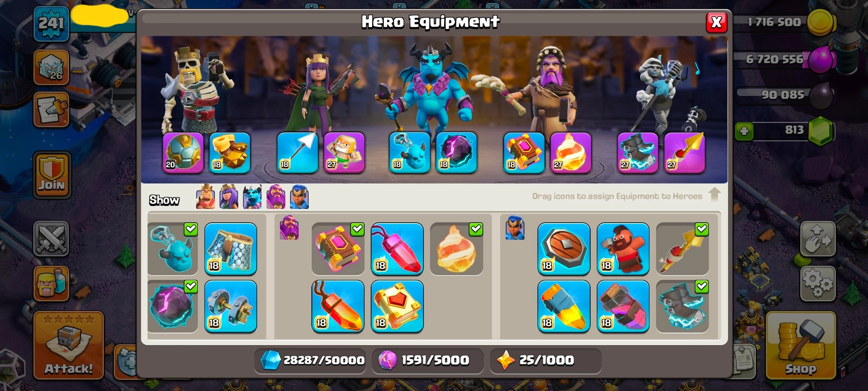Viewport: 868px width, 391px height.
Task: Show Barbarian King equipment filter
Action: point(205,197)
